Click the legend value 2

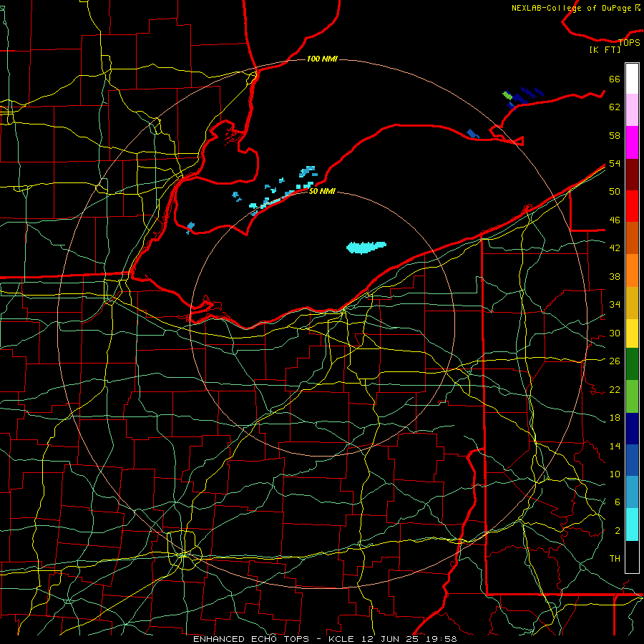(617, 530)
